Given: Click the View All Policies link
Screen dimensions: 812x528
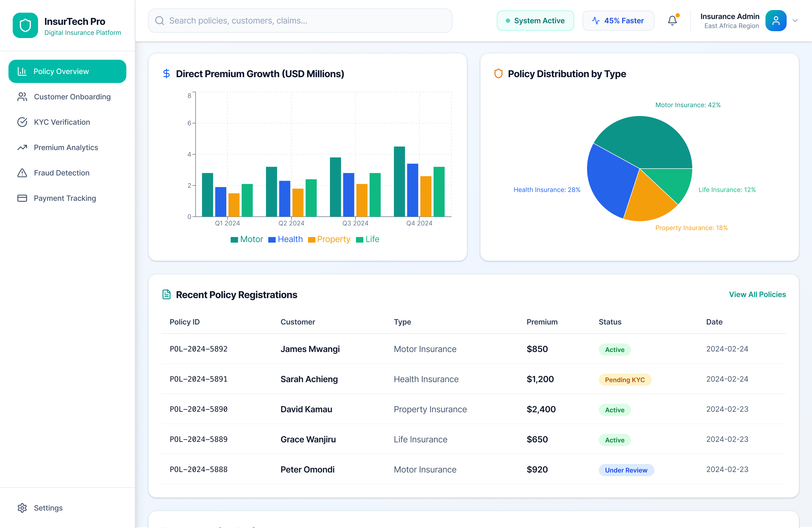Looking at the screenshot, I should (x=757, y=294).
